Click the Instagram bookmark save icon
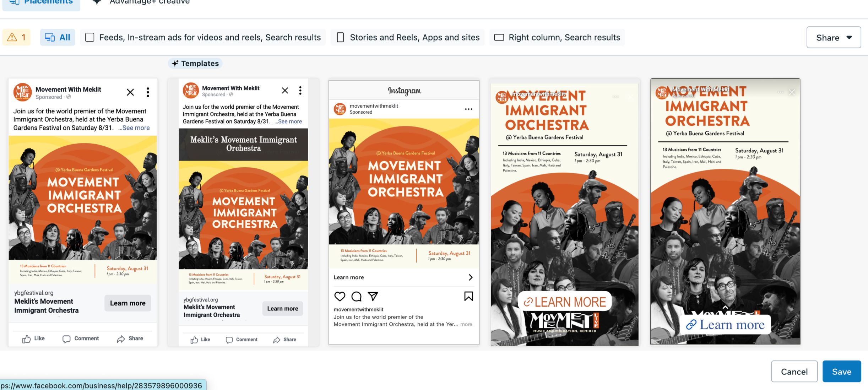The width and height of the screenshot is (868, 390). [468, 296]
